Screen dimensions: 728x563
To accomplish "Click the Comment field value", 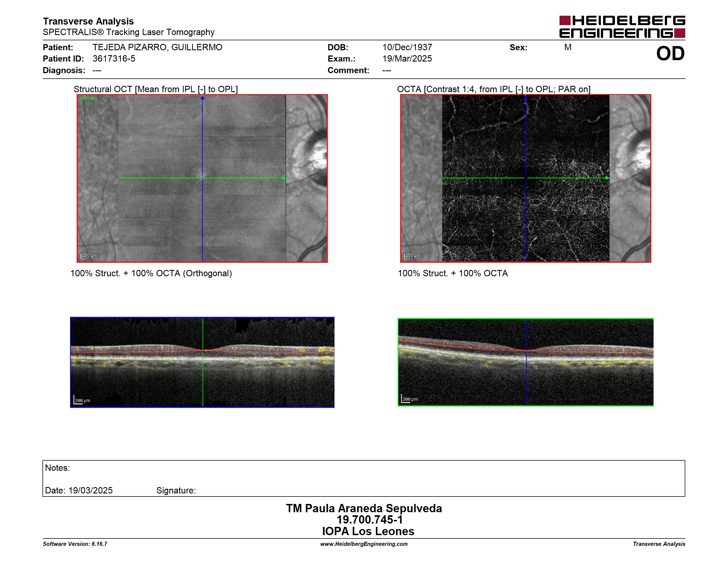I will click(387, 70).
